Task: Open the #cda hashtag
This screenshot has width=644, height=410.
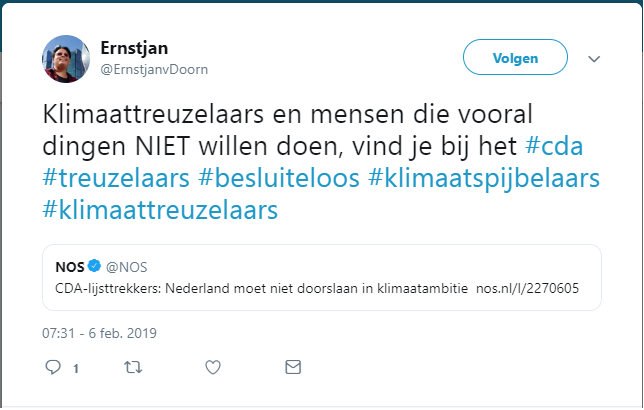Action: click(554, 146)
